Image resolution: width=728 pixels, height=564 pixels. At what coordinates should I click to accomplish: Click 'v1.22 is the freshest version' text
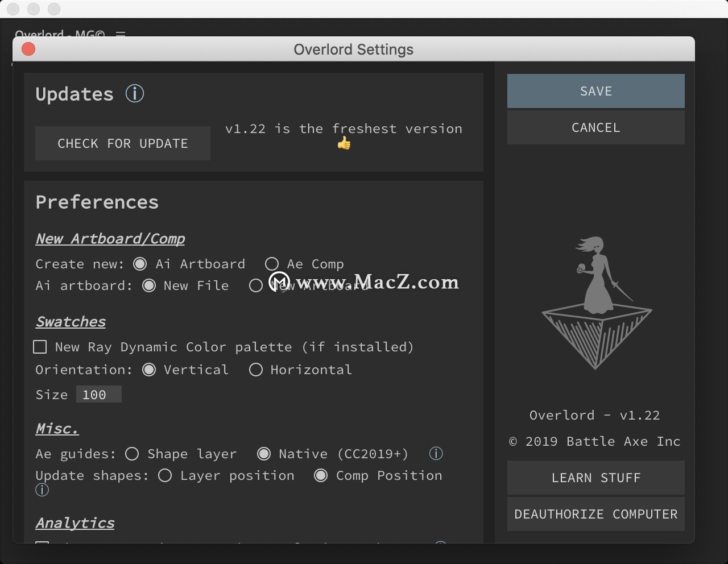[x=344, y=128]
